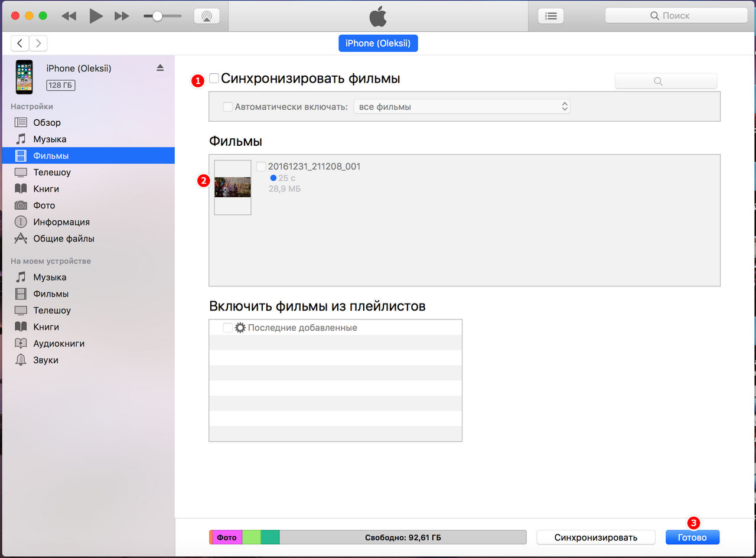
Task: Open Книги under На моем устройстве
Action: [x=87, y=327]
